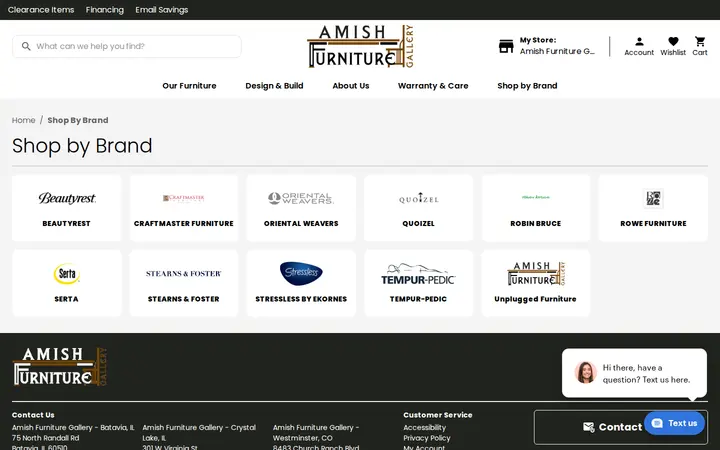Open the Accessibility footer link
The width and height of the screenshot is (720, 450).
[424, 428]
